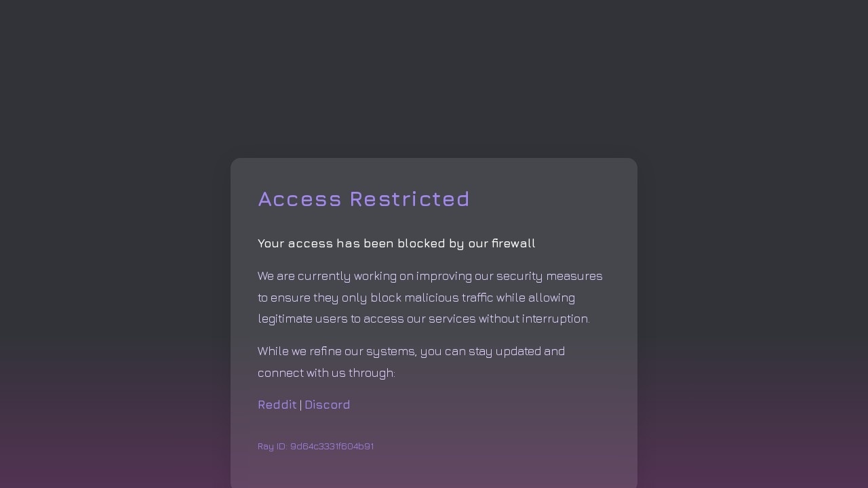Click the word Restricted in the title
The image size is (868, 488).
(x=410, y=199)
